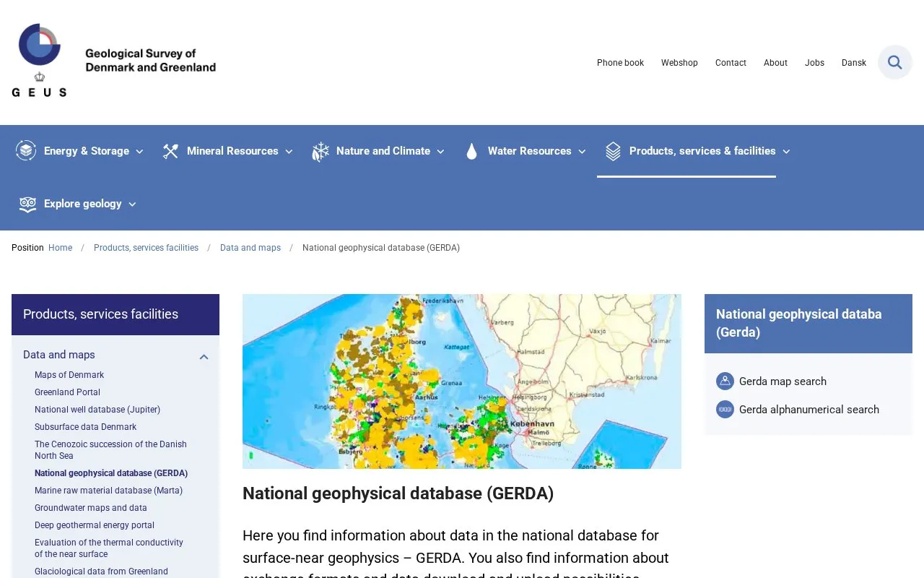Click the GERDA map image of Denmark
This screenshot has width=924, height=578.
click(x=462, y=381)
